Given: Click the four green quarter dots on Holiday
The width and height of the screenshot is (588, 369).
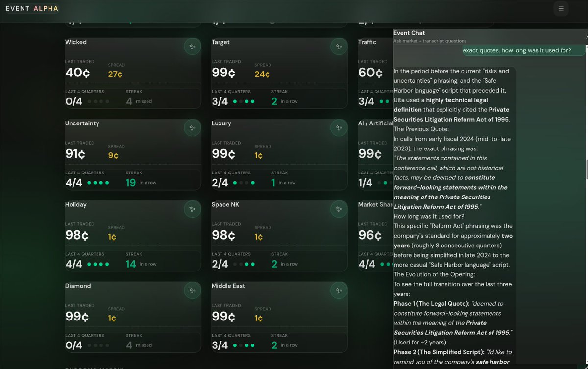Looking at the screenshot, I should [x=98, y=264].
